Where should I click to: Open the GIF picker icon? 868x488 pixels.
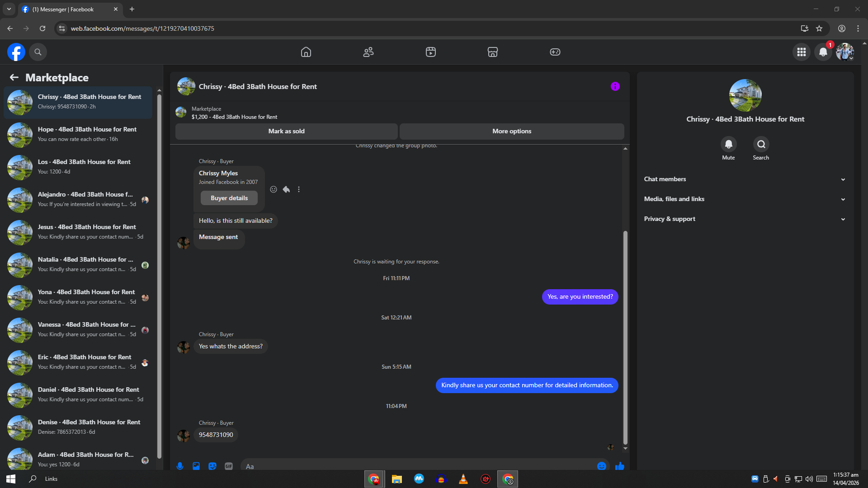pos(229,466)
